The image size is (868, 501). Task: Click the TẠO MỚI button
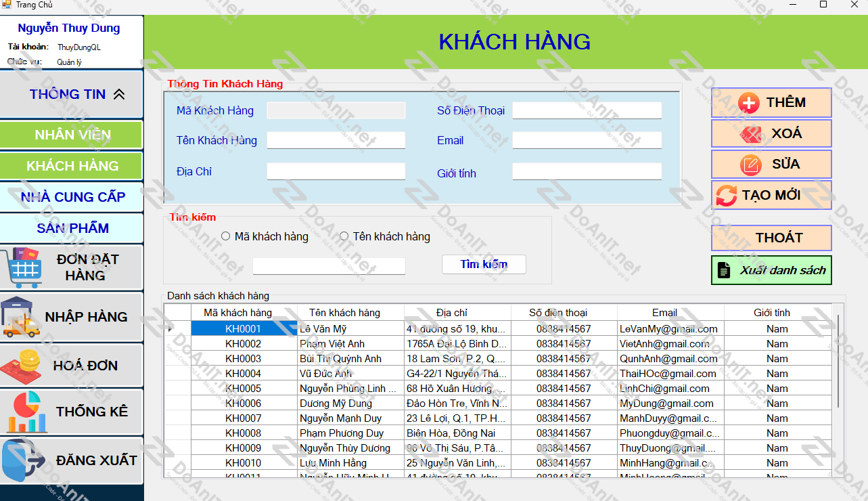[771, 196]
